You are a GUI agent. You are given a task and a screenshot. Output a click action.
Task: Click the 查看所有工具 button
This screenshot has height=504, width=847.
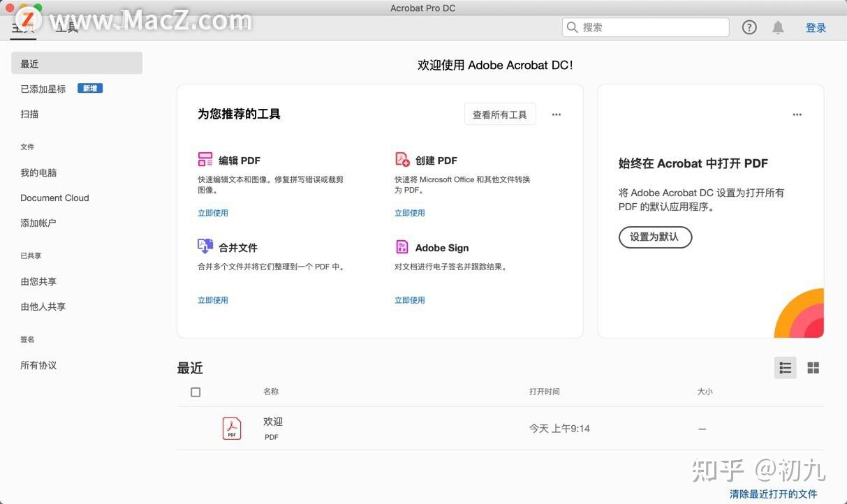coord(500,114)
